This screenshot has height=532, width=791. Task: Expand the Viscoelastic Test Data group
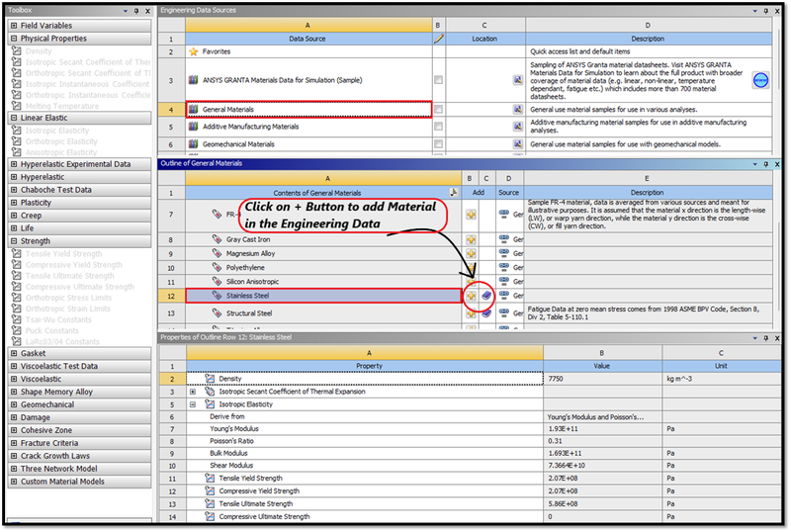click(14, 366)
